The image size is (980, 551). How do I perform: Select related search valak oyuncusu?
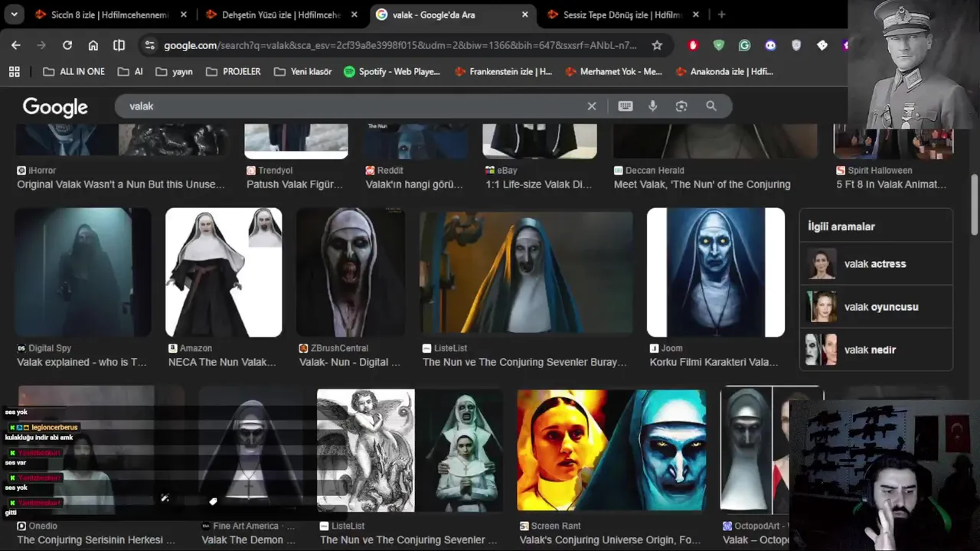[876, 307]
